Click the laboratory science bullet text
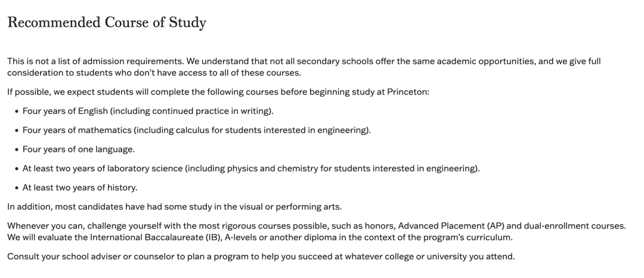The height and width of the screenshot is (278, 644). pyautogui.click(x=251, y=168)
